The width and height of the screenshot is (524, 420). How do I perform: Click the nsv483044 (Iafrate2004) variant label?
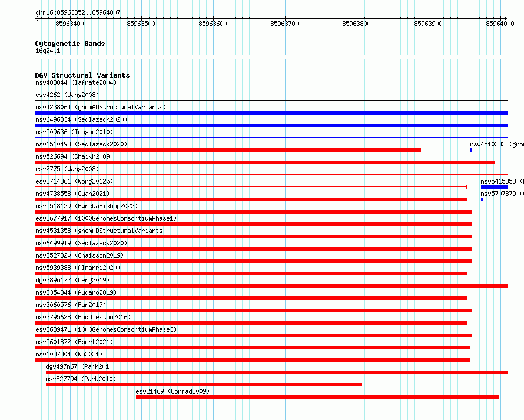pos(76,82)
